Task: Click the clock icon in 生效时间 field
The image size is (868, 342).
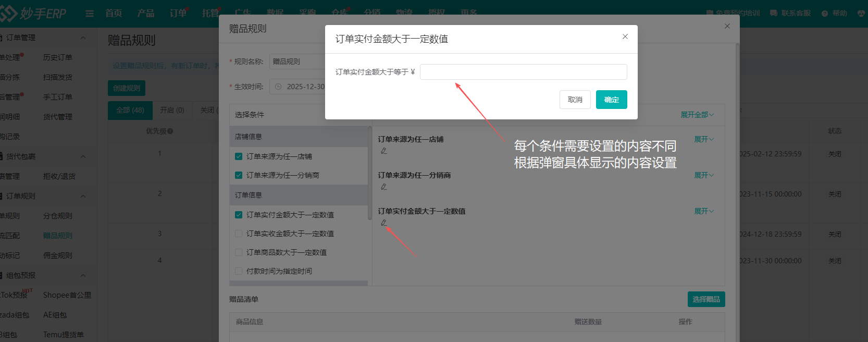Action: click(x=278, y=87)
